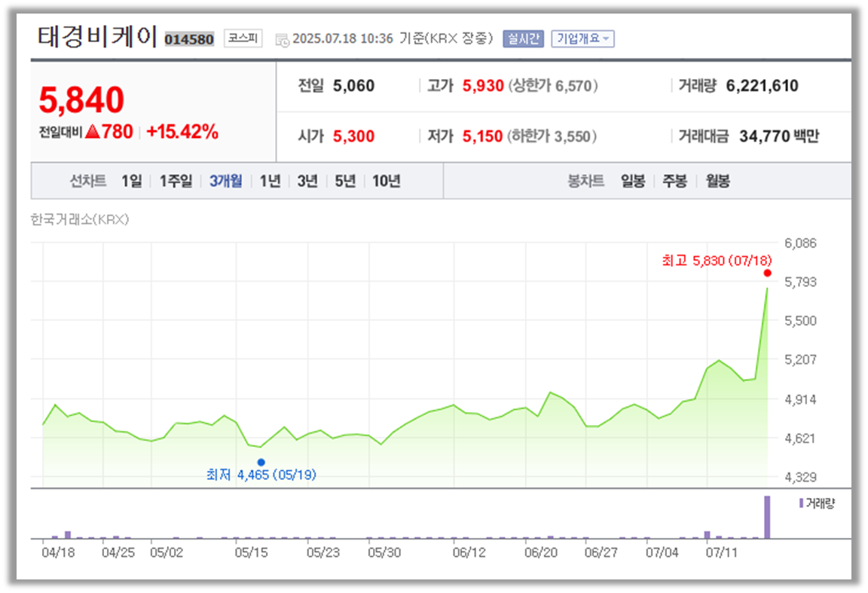Toggle the 실시간 real-time button
The height and width of the screenshot is (593, 868).
(523, 38)
